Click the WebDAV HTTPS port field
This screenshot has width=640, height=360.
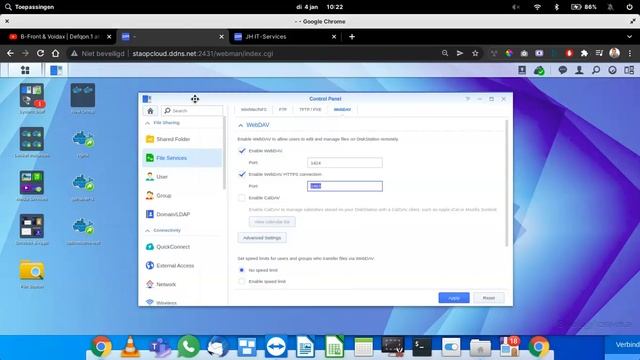[x=344, y=186]
